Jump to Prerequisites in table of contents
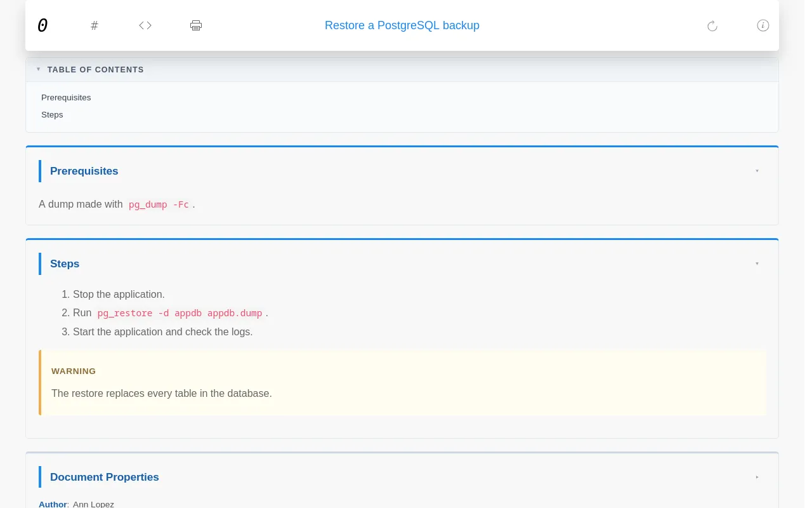Image resolution: width=812 pixels, height=508 pixels. point(66,97)
